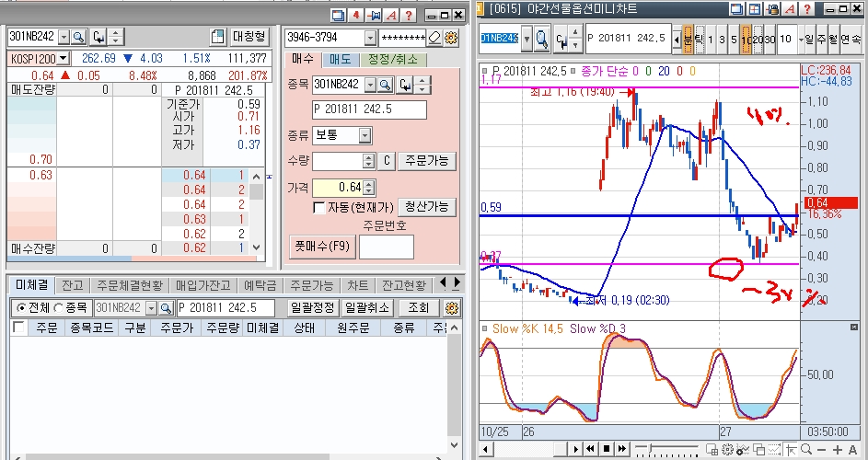Click the crosshair cursor icon in chart toolbar
Screen dimensions: 868x460
coord(791,450)
